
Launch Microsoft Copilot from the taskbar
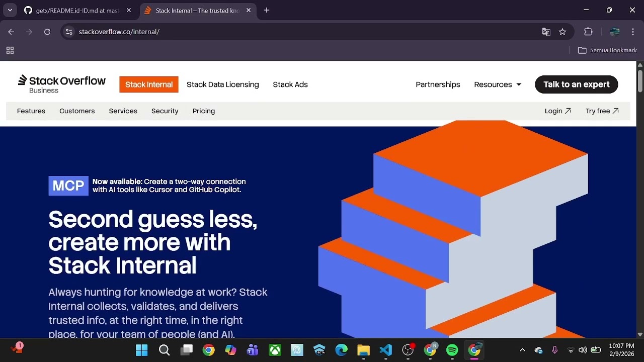230,350
